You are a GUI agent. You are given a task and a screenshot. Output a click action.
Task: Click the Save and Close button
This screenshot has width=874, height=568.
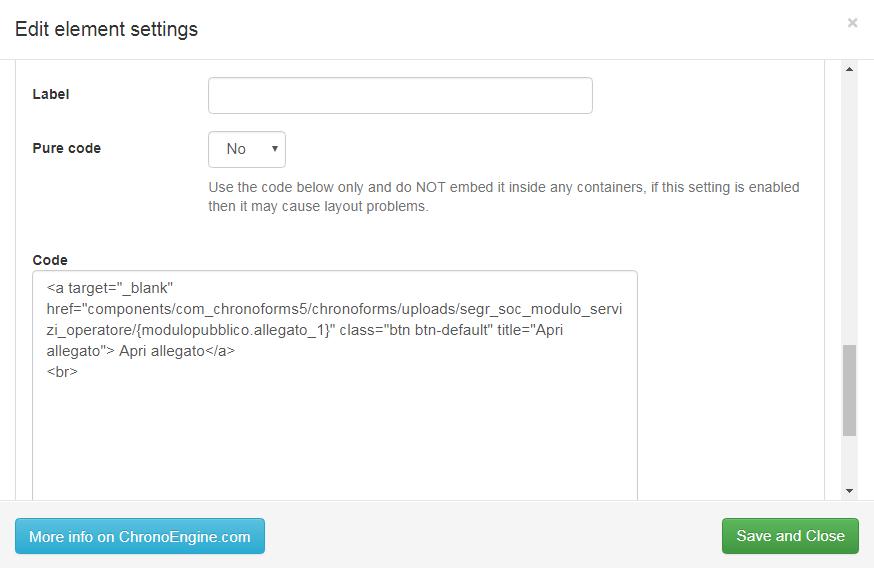(790, 536)
